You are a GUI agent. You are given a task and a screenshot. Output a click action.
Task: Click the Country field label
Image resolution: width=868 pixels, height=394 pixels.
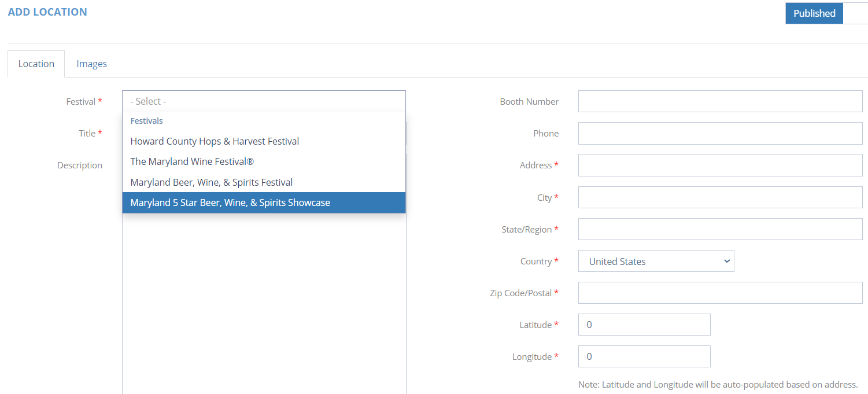pos(540,261)
